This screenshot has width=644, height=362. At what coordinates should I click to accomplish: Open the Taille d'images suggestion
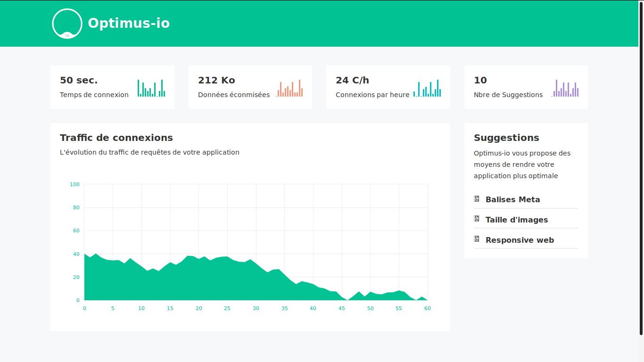pyautogui.click(x=517, y=220)
